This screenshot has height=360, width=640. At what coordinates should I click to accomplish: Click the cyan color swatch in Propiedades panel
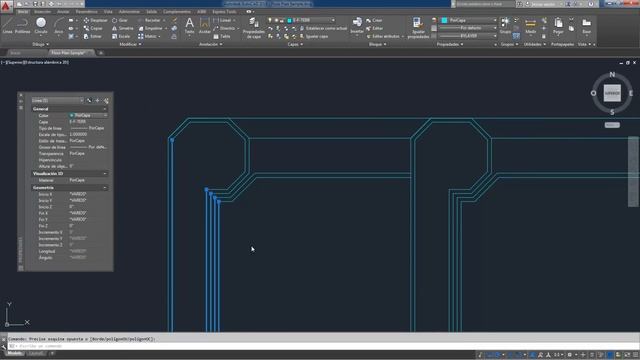pos(444,20)
